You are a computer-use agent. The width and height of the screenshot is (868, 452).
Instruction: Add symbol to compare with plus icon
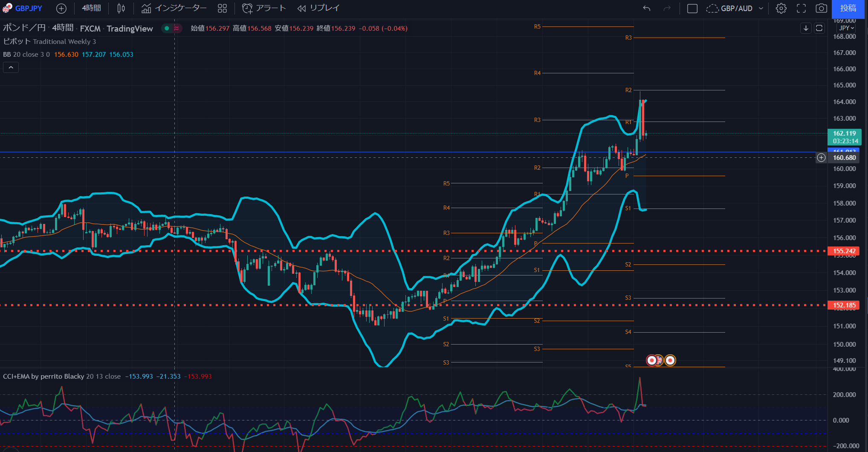pos(61,8)
